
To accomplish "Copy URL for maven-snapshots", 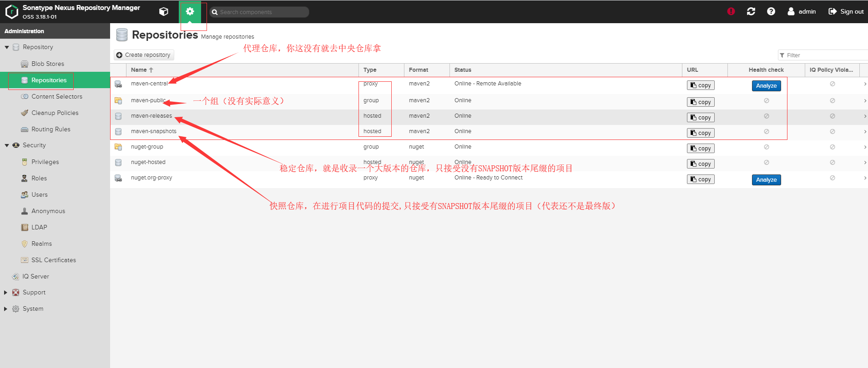I will point(701,133).
